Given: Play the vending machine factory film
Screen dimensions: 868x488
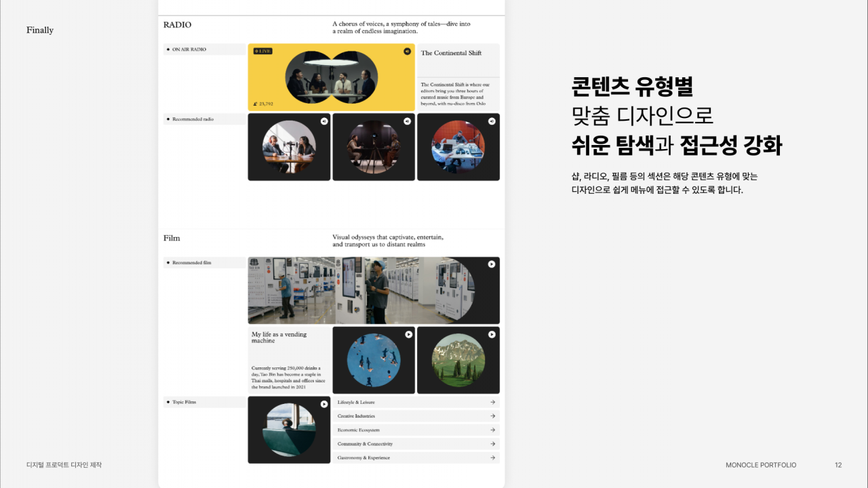Looking at the screenshot, I should [492, 264].
